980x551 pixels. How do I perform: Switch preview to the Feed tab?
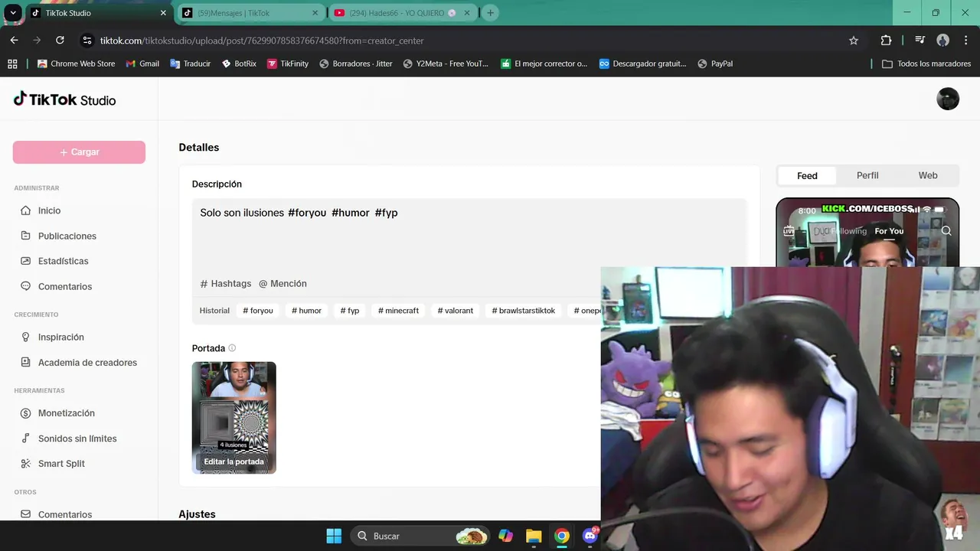[807, 175]
